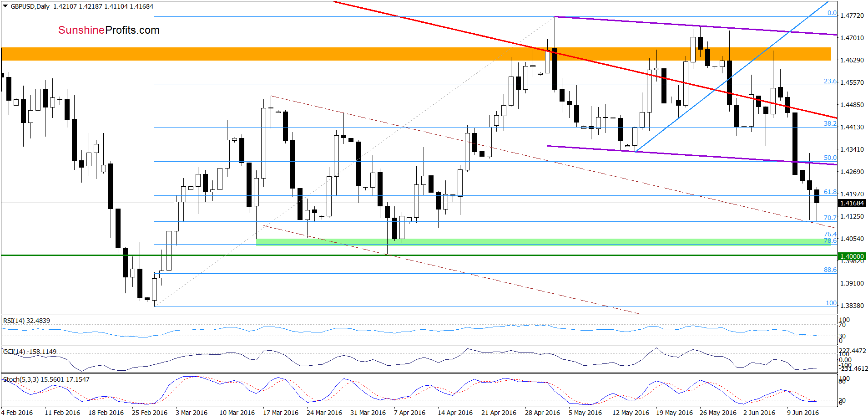Click the 61.8 Fibonacci level label
Image resolution: width=868 pixels, height=419 pixels.
[x=830, y=192]
